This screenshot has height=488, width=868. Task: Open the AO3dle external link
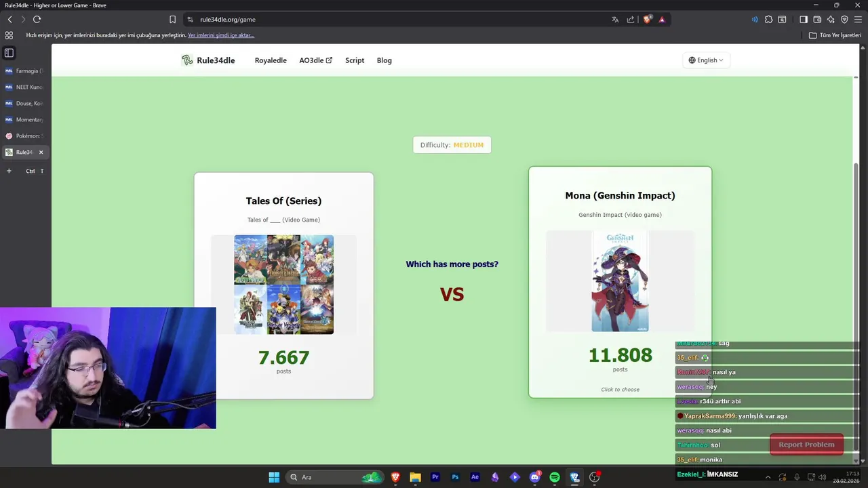[x=315, y=60]
